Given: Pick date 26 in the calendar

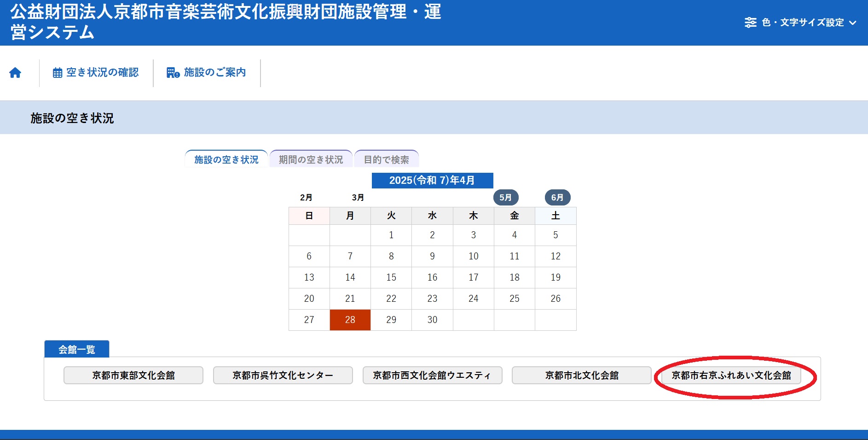Looking at the screenshot, I should click(556, 299).
